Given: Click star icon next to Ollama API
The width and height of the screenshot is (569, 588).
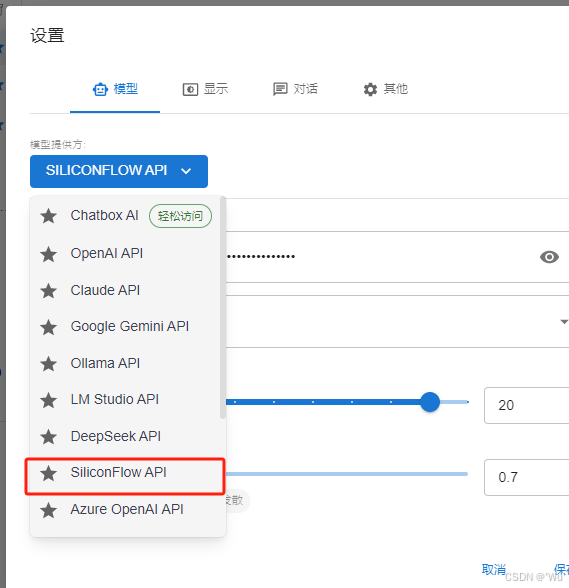Looking at the screenshot, I should pyautogui.click(x=48, y=364).
